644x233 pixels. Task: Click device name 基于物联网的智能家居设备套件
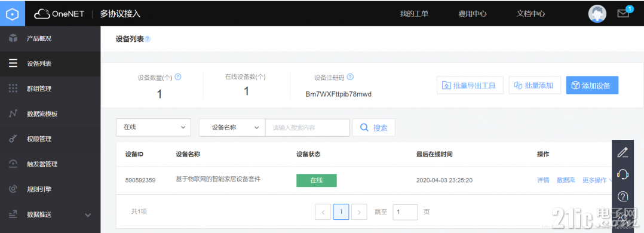tap(218, 179)
